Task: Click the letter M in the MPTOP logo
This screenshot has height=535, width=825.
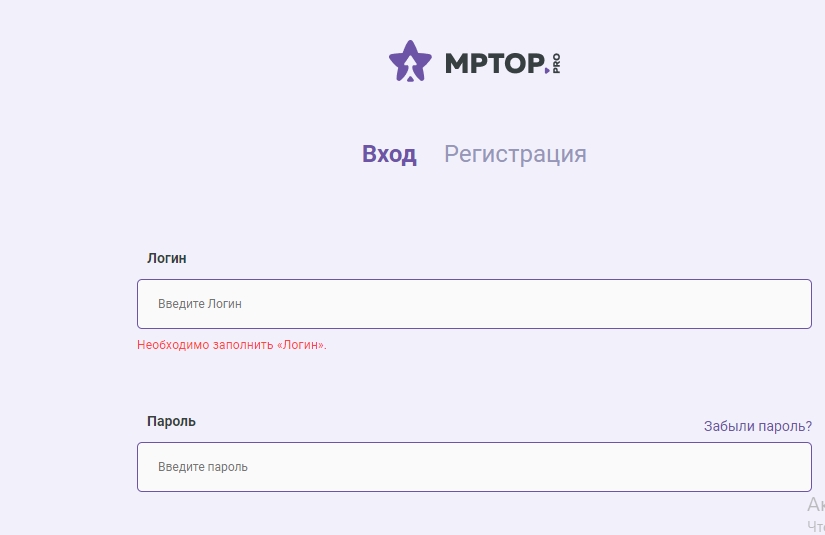Action: coord(457,63)
